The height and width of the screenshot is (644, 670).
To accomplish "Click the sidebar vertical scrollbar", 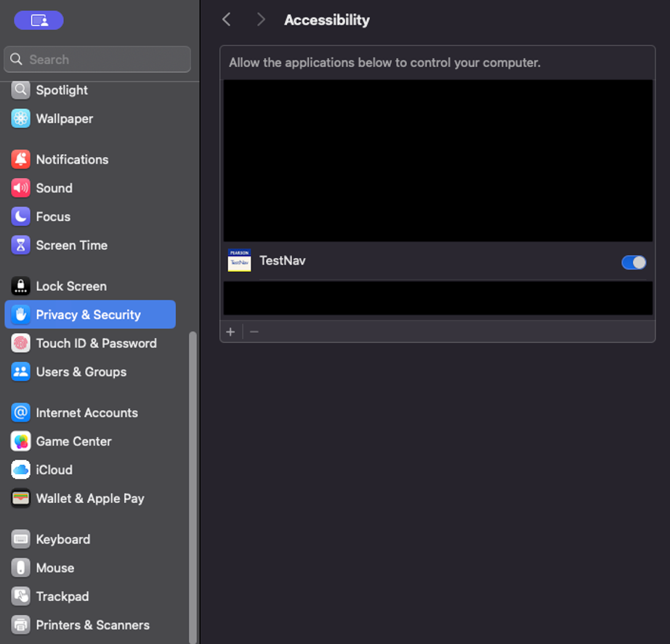I will (193, 487).
